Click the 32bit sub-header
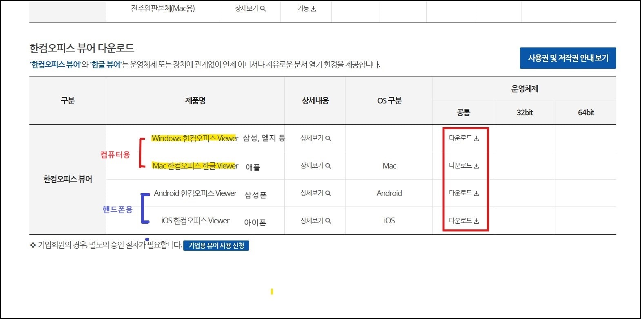 tap(525, 112)
